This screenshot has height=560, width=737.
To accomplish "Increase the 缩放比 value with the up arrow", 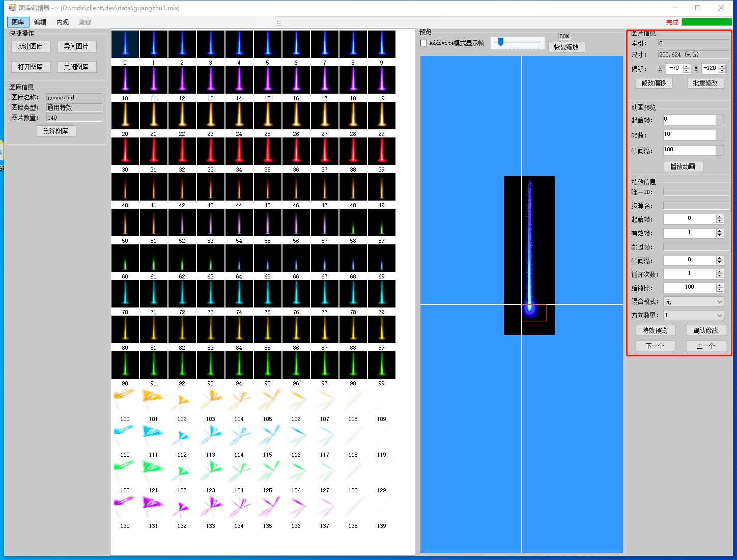I will click(x=719, y=286).
